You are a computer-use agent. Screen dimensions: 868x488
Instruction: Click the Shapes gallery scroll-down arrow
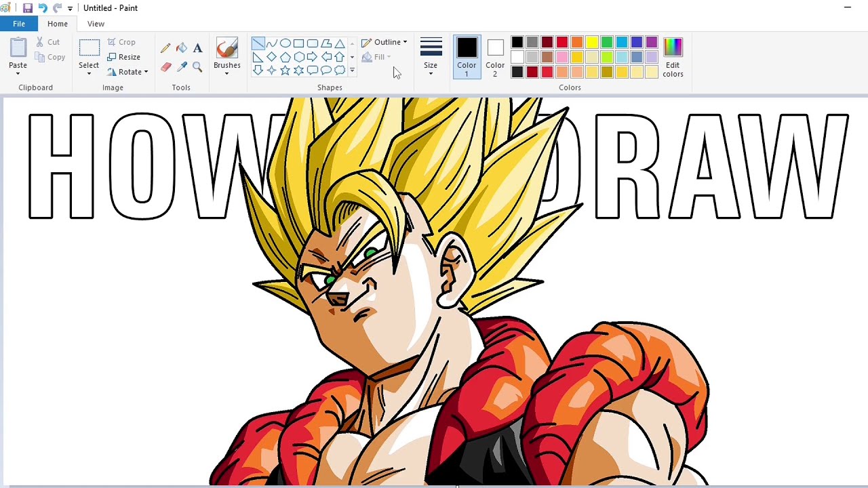coord(351,57)
